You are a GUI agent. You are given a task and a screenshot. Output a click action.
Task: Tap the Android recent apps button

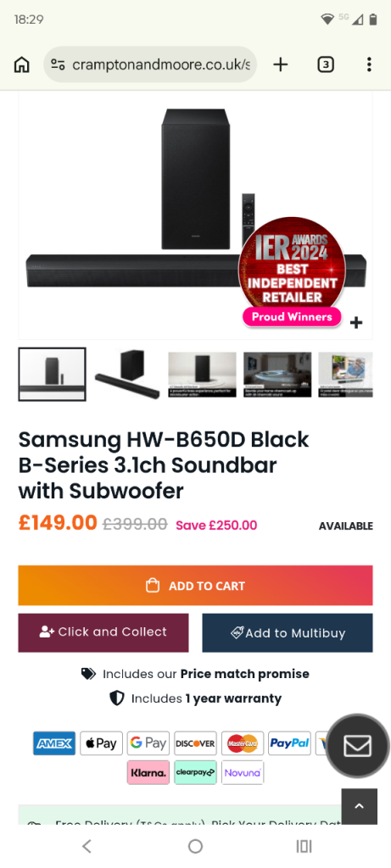tap(304, 846)
